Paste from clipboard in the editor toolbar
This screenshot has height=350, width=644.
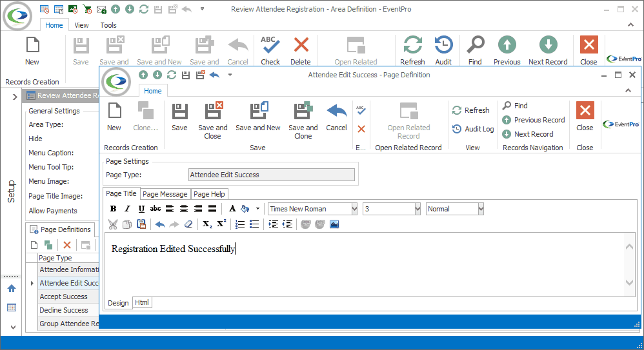click(x=141, y=224)
